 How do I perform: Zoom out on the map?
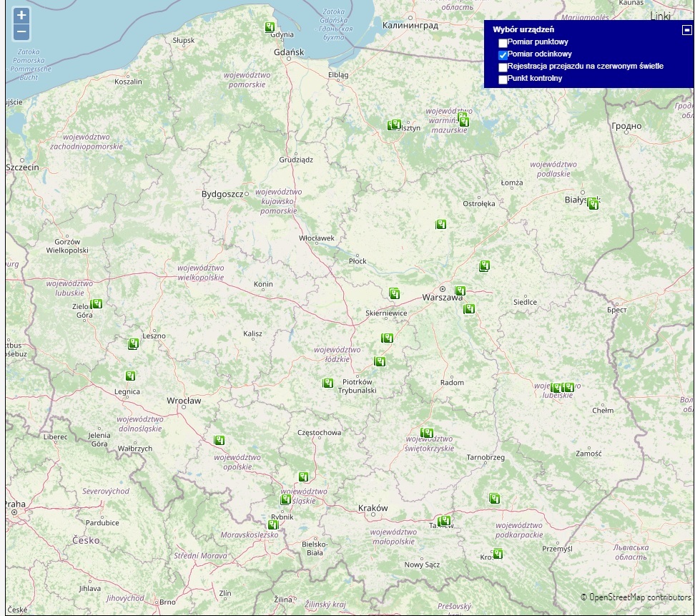pyautogui.click(x=21, y=32)
